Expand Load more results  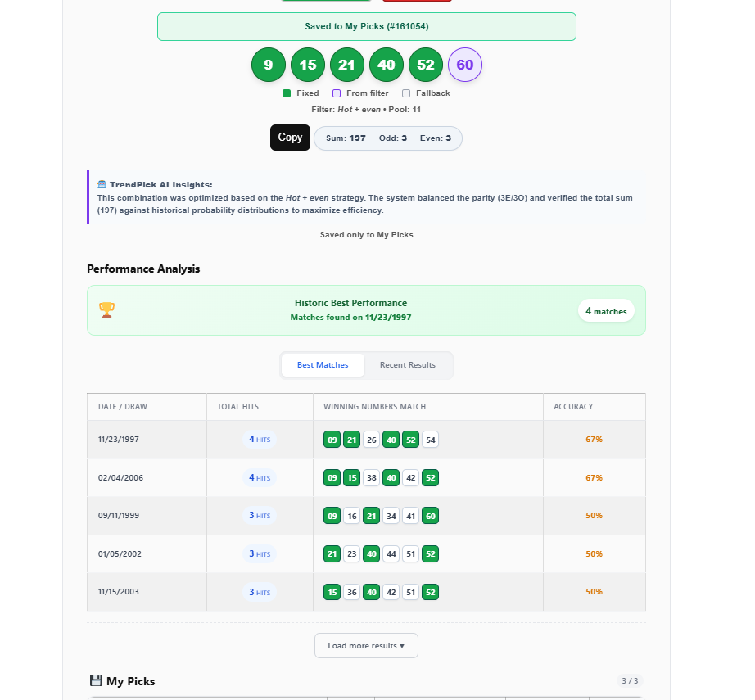click(x=366, y=645)
